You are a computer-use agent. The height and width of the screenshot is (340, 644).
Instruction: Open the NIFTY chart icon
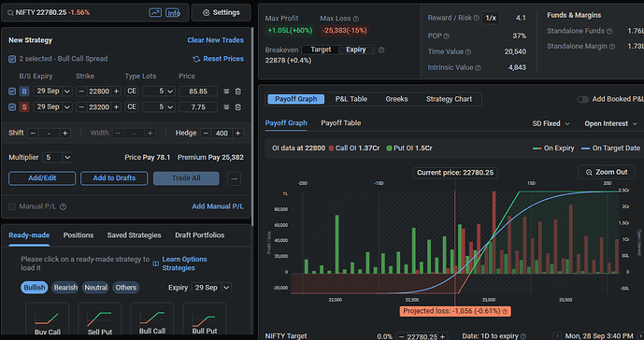pos(155,13)
